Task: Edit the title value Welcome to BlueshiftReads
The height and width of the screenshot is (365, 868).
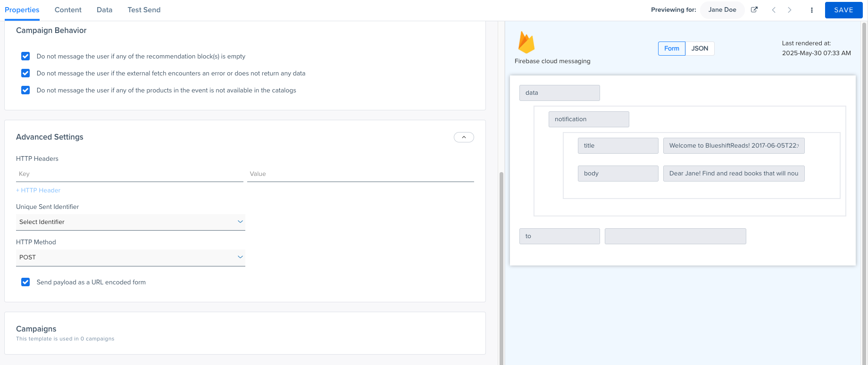Action: (x=734, y=146)
